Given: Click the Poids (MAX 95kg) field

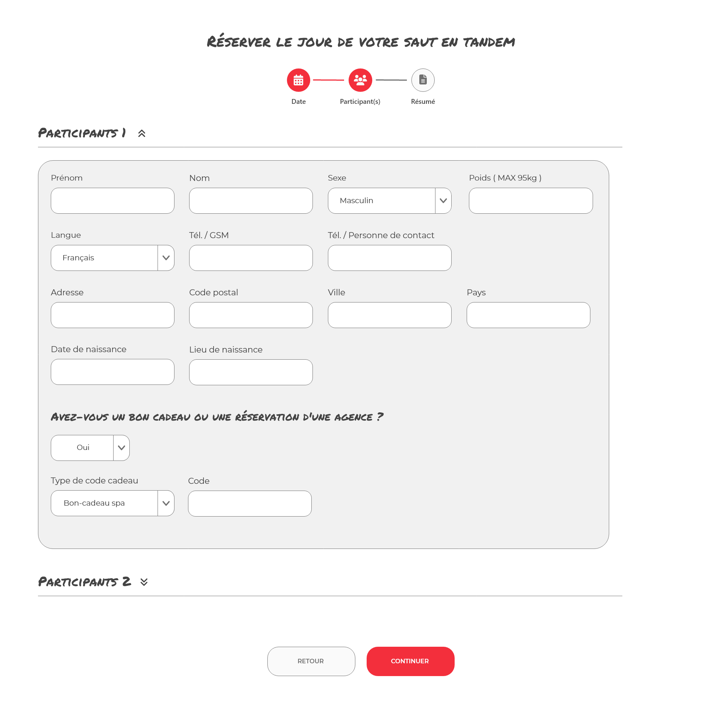Looking at the screenshot, I should 531,201.
